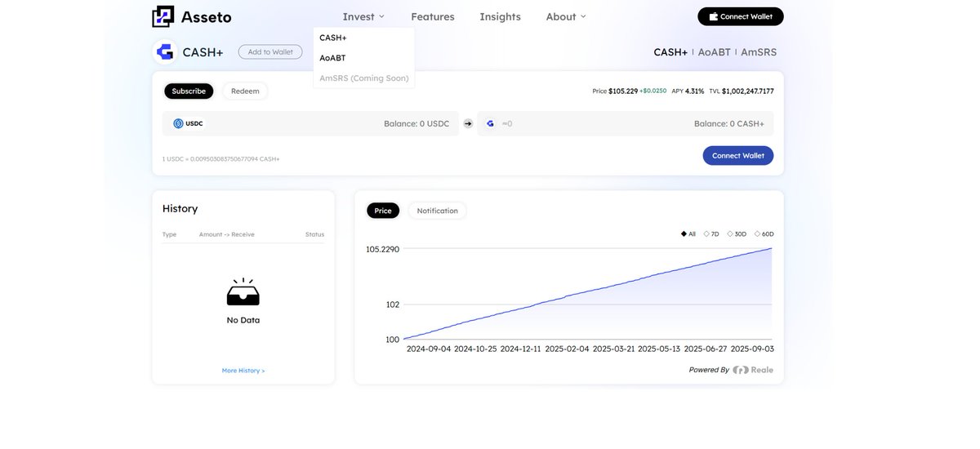Select the 60D chart range option

pyautogui.click(x=764, y=234)
